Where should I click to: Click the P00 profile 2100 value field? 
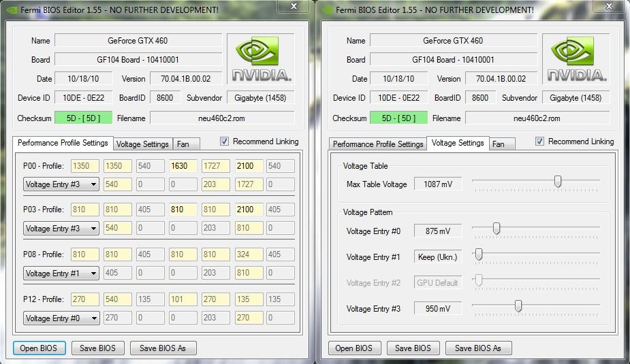(x=249, y=166)
